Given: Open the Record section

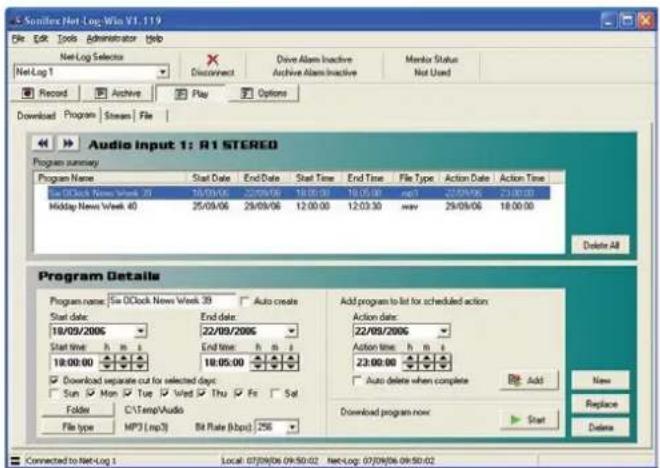Looking at the screenshot, I should 45,93.
